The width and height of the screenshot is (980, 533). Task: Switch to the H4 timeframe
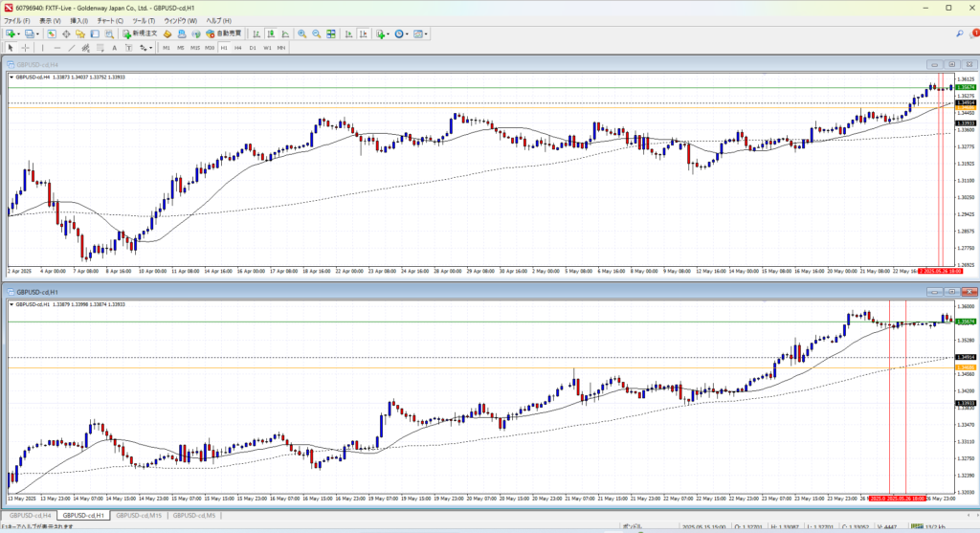click(x=237, y=47)
